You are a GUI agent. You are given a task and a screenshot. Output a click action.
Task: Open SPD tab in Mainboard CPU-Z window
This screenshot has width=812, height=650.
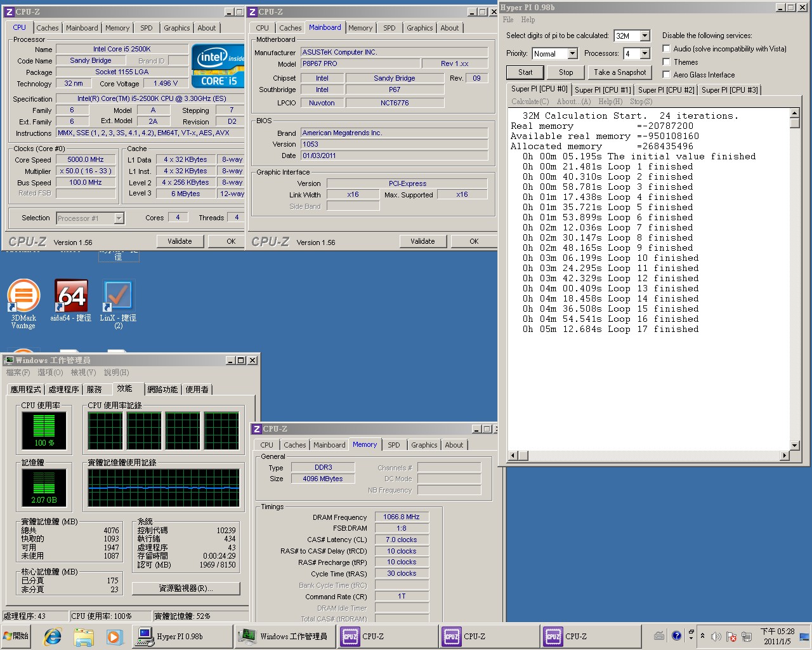(390, 28)
